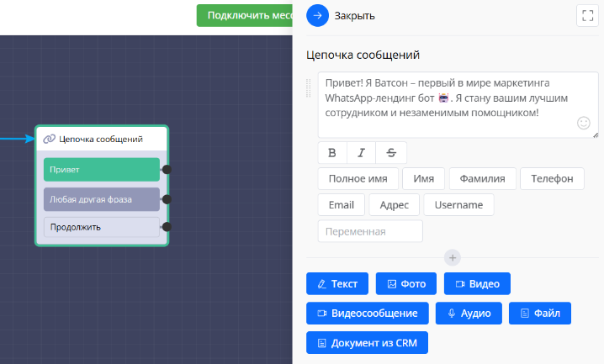Insert the Имя variable tag
The height and width of the screenshot is (364, 604).
[423, 178]
